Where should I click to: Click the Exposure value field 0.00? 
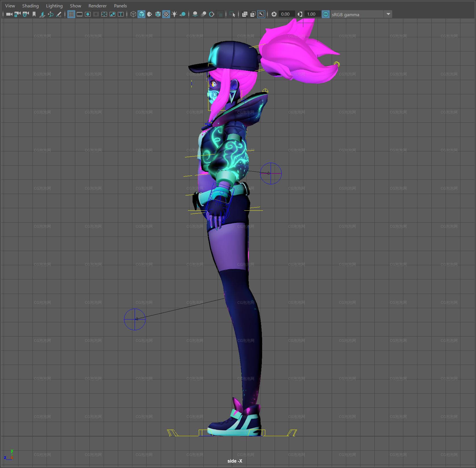pyautogui.click(x=286, y=14)
